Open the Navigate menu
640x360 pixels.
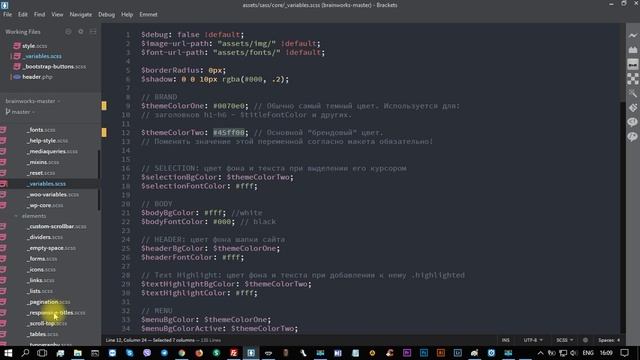(81, 14)
